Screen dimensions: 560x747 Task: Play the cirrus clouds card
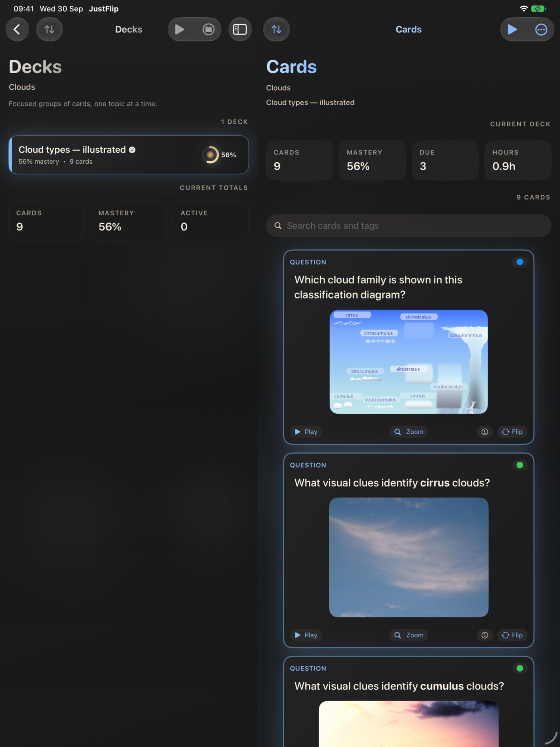(x=306, y=635)
